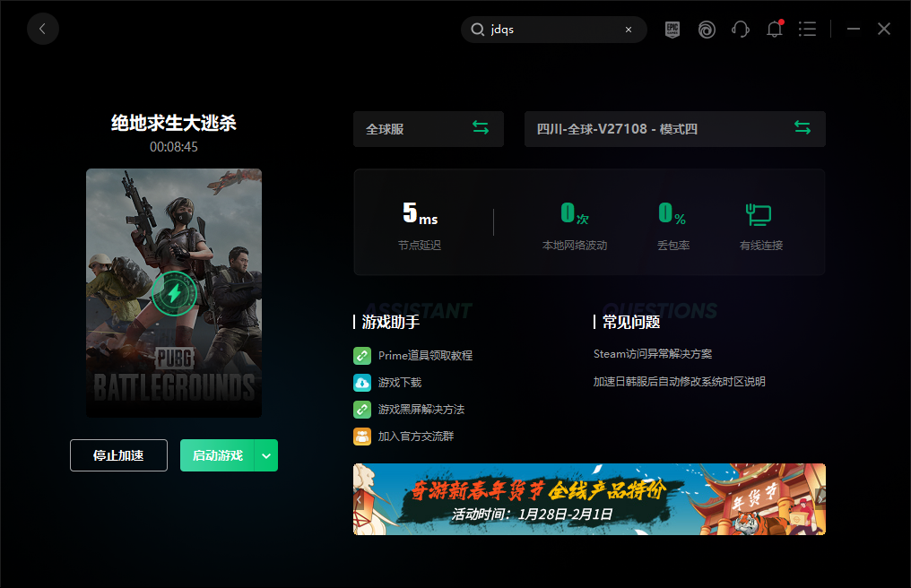Click the acceleration lightning icon on cover
The height and width of the screenshot is (588, 911).
(174, 293)
